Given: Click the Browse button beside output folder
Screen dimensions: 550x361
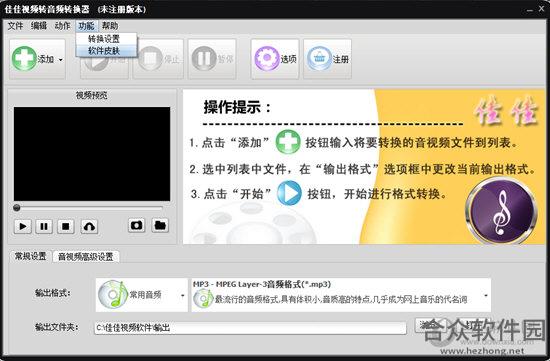Looking at the screenshot, I should (x=430, y=326).
